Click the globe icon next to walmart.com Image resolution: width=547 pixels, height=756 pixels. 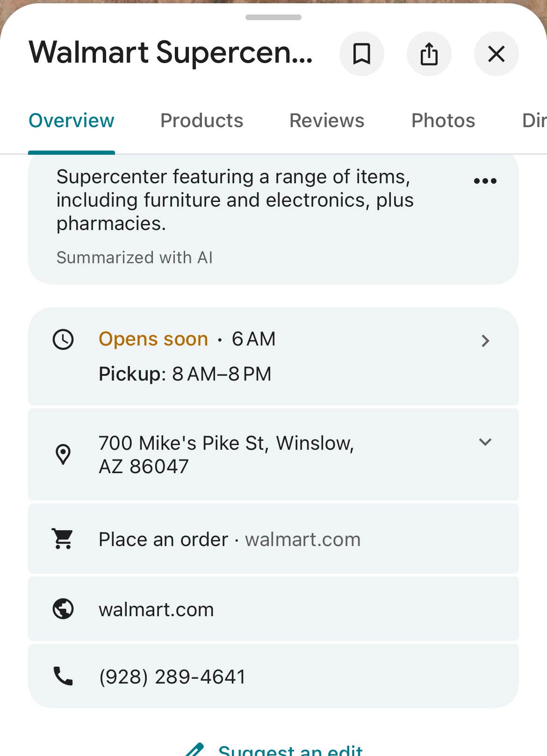62,609
